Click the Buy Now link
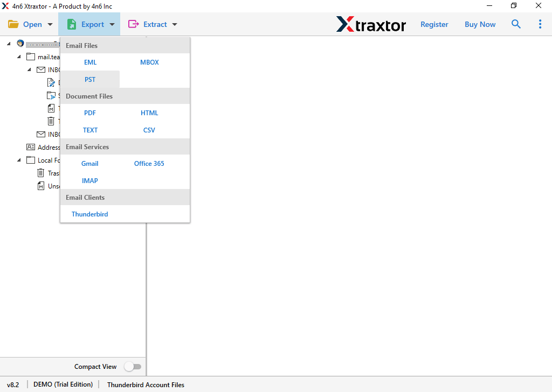Viewport: 552px width, 392px height. click(480, 24)
